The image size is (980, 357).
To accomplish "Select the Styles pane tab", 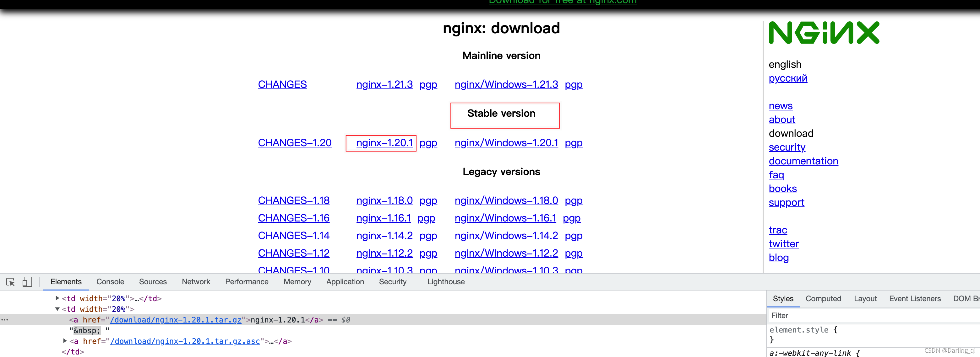I will tap(783, 299).
